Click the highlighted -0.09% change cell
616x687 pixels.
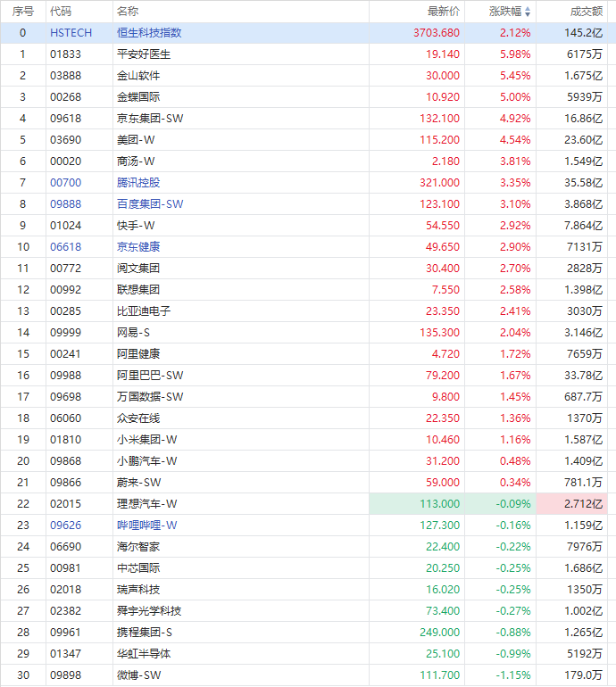coord(500,504)
